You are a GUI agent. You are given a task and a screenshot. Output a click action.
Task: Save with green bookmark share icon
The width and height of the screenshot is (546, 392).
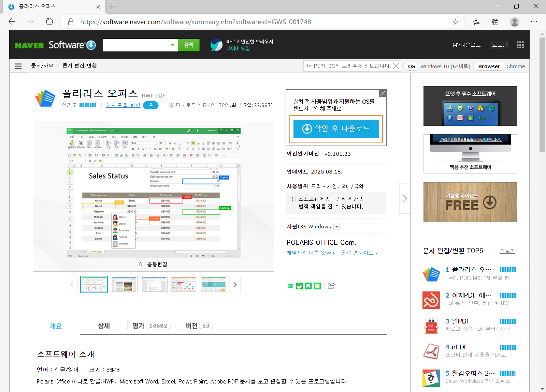[308, 286]
